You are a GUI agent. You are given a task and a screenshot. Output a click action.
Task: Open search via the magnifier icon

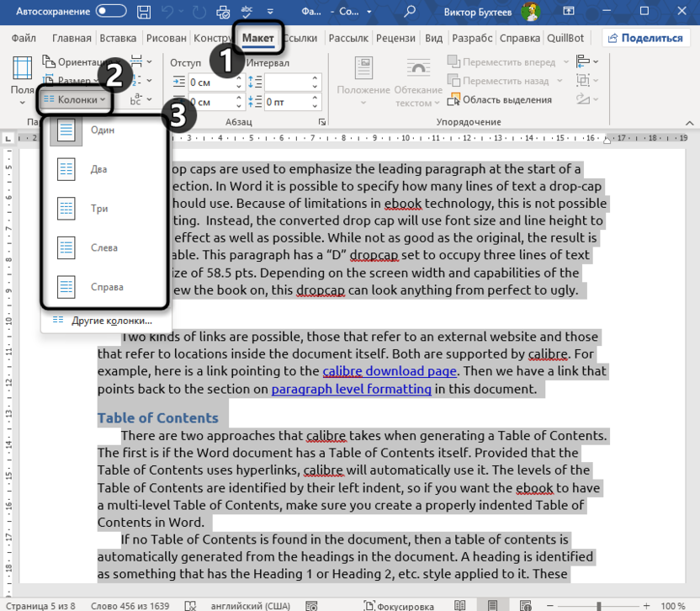click(410, 13)
